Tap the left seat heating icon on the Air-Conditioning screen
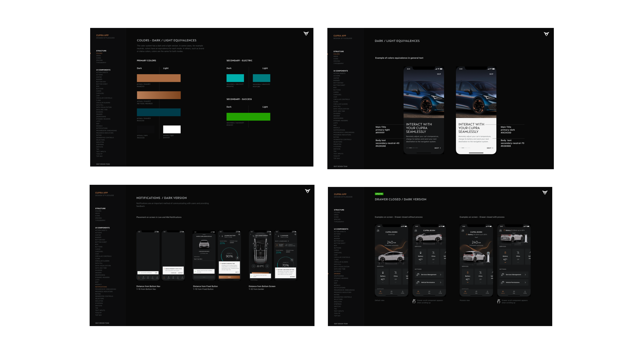 (255, 248)
